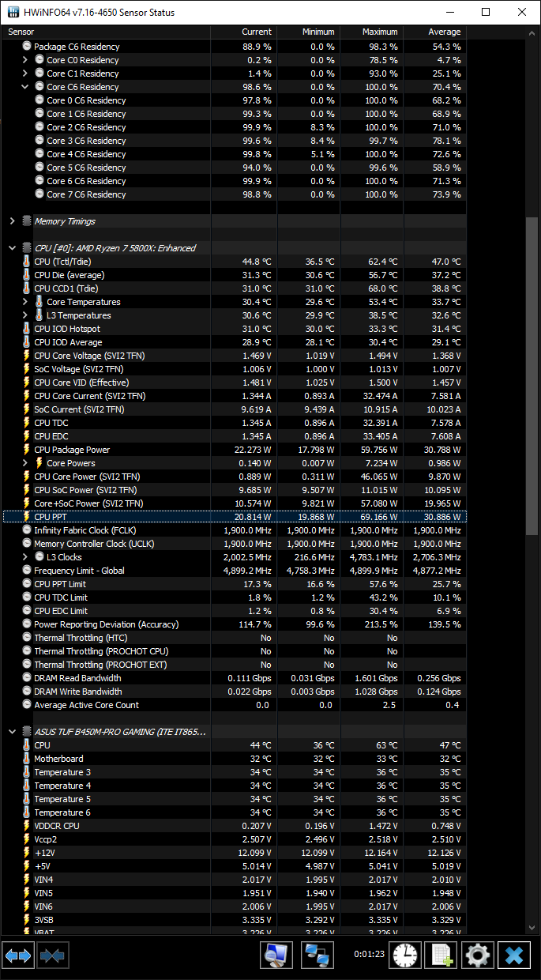Select the Memory Controller Clock (UCLK) row
Image resolution: width=541 pixels, height=980 pixels.
[235, 544]
